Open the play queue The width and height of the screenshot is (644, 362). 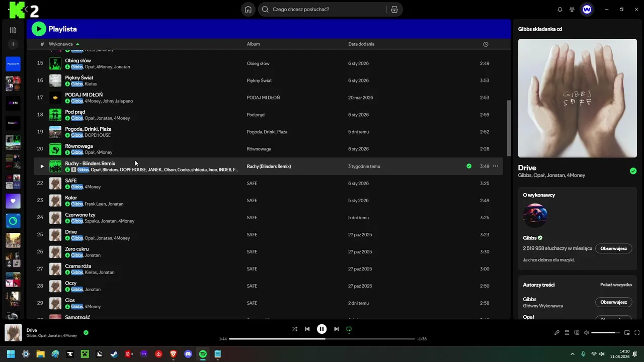coord(567,332)
